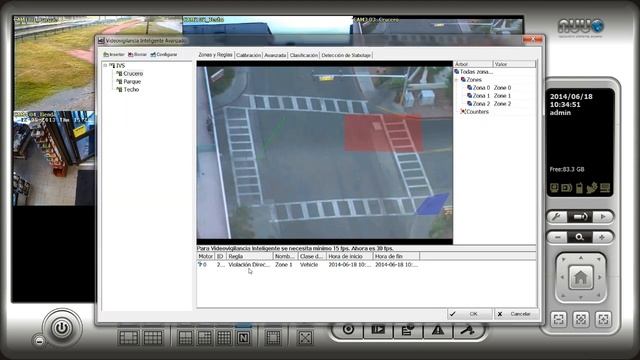
Task: Click the power button on main console
Action: [62, 328]
